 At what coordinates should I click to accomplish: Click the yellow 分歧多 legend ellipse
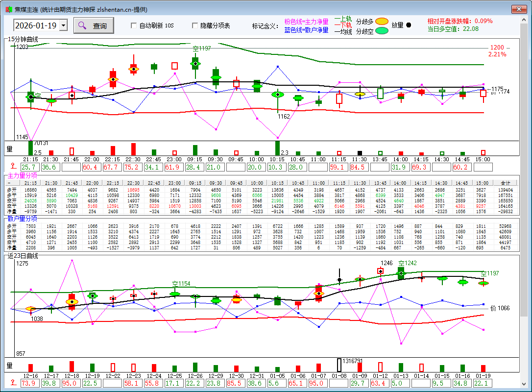382,22
